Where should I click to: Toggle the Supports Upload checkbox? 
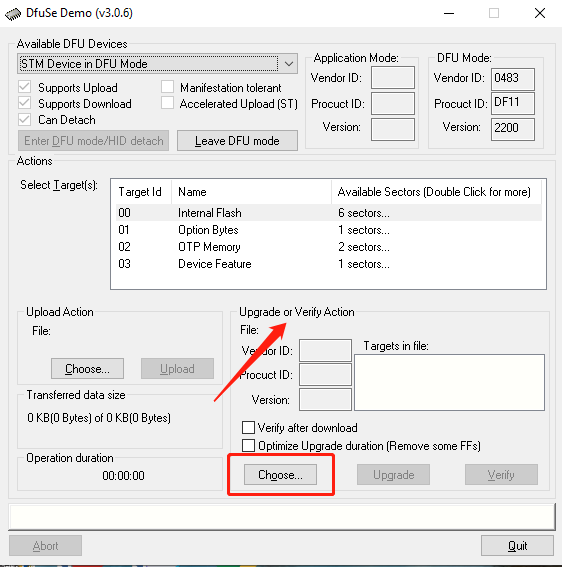point(25,87)
